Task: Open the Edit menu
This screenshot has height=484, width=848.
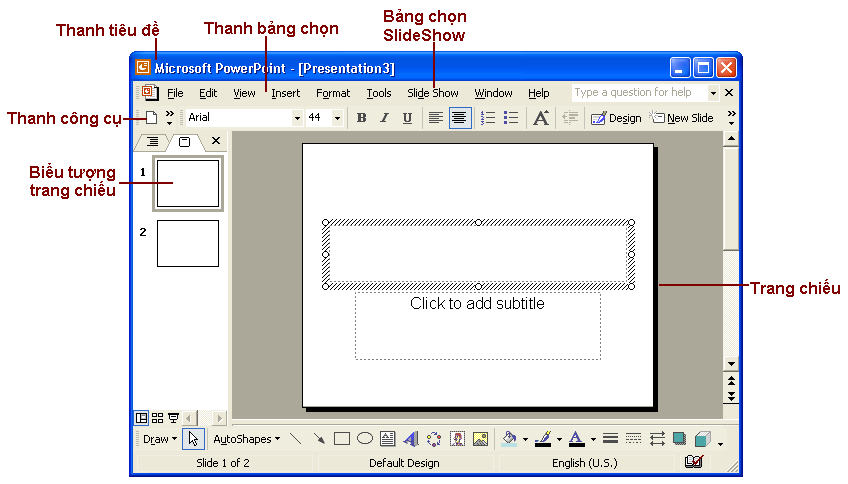Action: click(x=208, y=93)
